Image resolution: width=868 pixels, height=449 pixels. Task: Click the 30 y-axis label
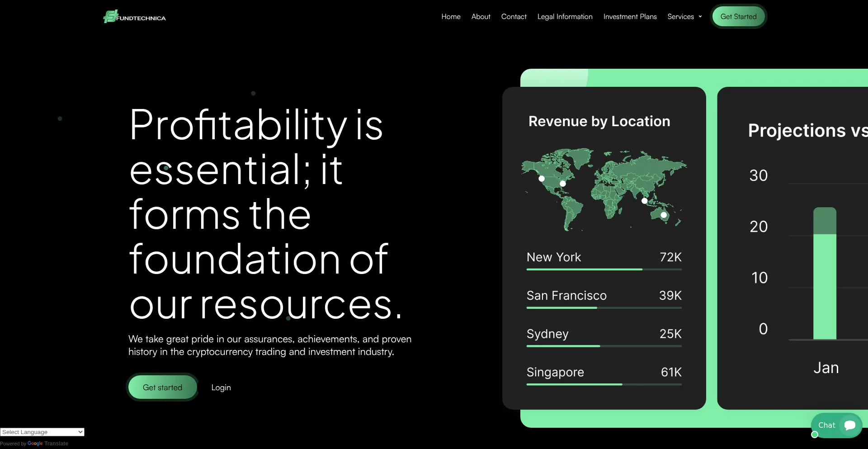pos(759,175)
